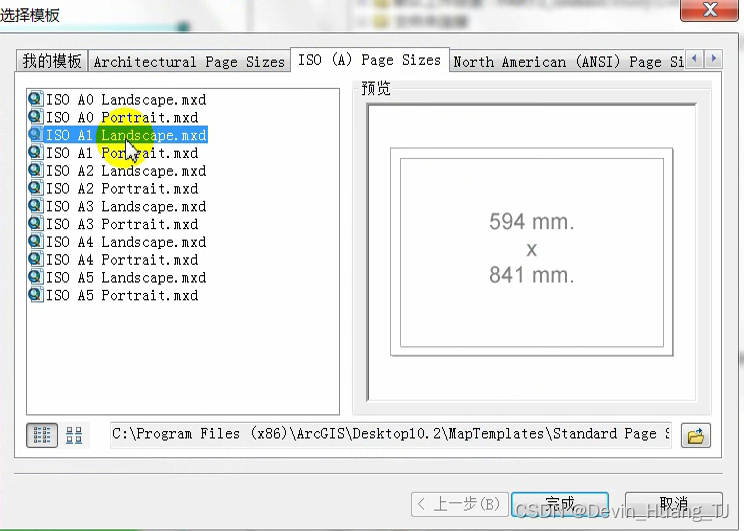Switch to list view mode
The height and width of the screenshot is (531, 744).
(x=42, y=435)
